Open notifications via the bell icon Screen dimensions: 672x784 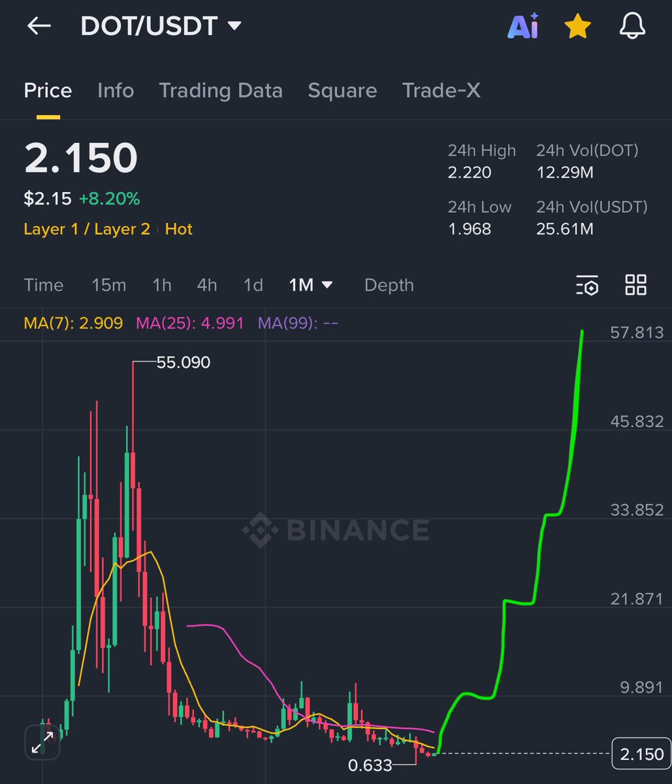(x=632, y=26)
